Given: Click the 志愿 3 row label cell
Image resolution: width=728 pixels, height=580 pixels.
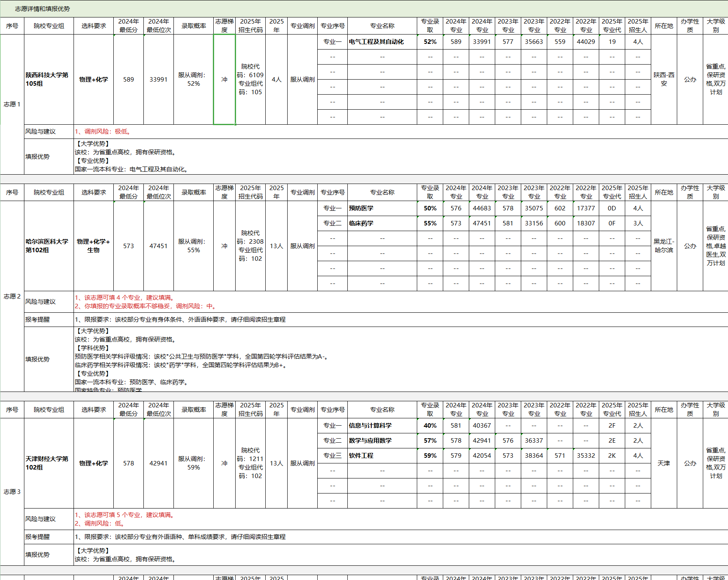Looking at the screenshot, I should [x=12, y=492].
